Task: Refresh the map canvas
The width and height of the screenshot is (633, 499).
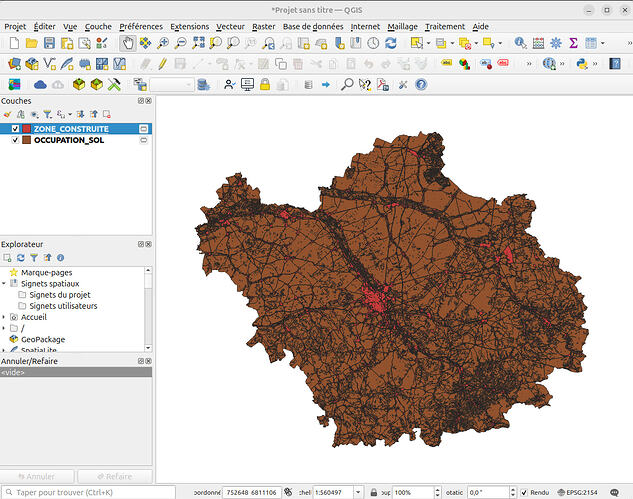Action: [x=391, y=43]
